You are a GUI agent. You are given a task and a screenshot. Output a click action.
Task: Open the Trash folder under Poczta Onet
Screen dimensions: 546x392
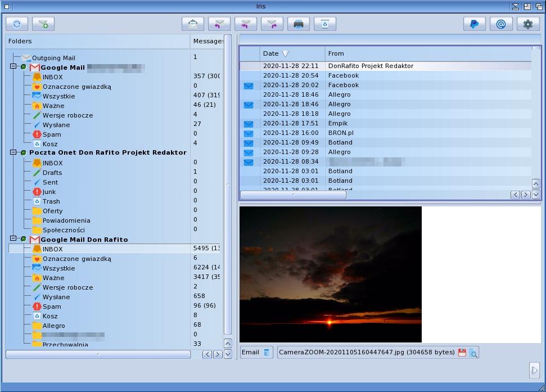click(51, 201)
